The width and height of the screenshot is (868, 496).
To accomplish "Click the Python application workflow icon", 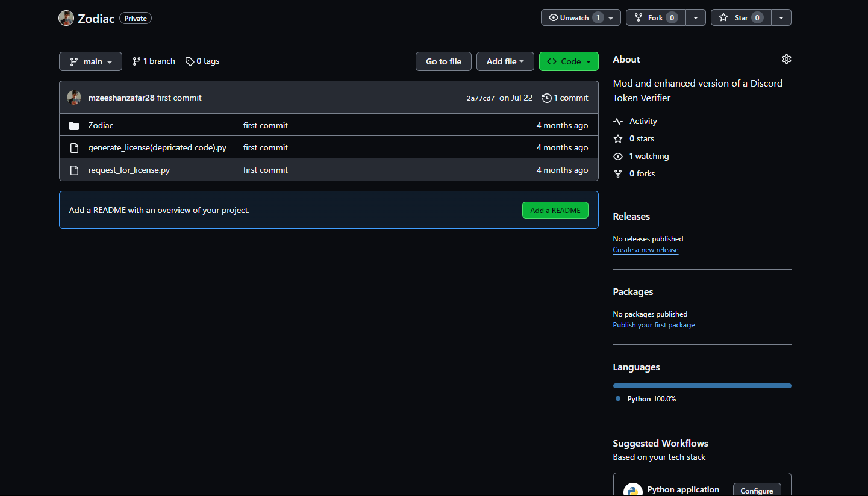I will click(x=633, y=490).
